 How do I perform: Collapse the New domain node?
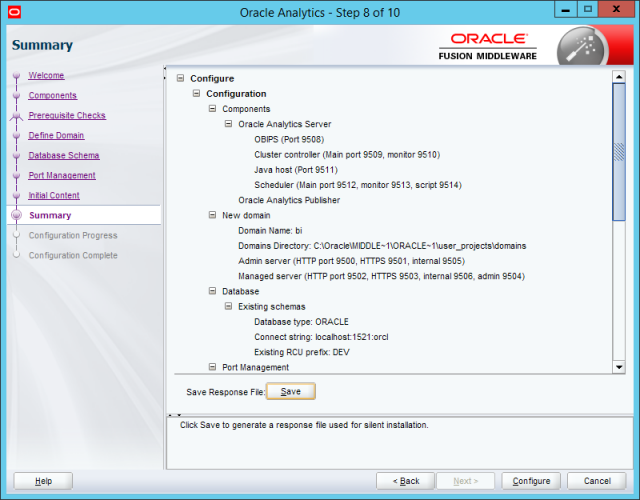click(212, 215)
